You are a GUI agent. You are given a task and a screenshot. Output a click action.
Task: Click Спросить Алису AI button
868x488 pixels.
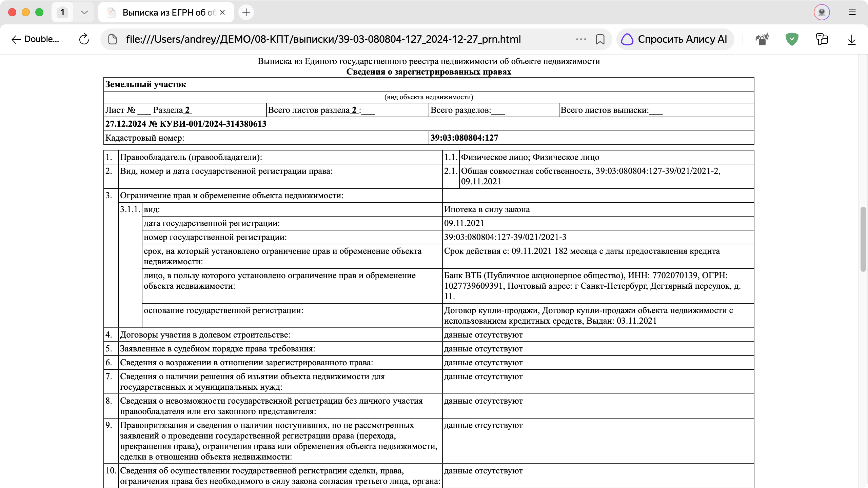point(675,39)
